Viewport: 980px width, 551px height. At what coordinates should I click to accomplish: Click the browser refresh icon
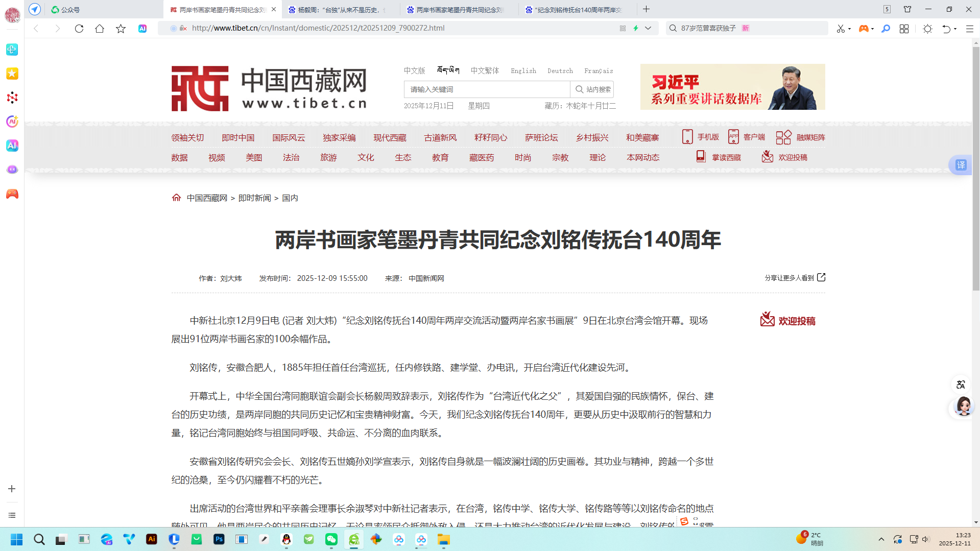(x=79, y=29)
